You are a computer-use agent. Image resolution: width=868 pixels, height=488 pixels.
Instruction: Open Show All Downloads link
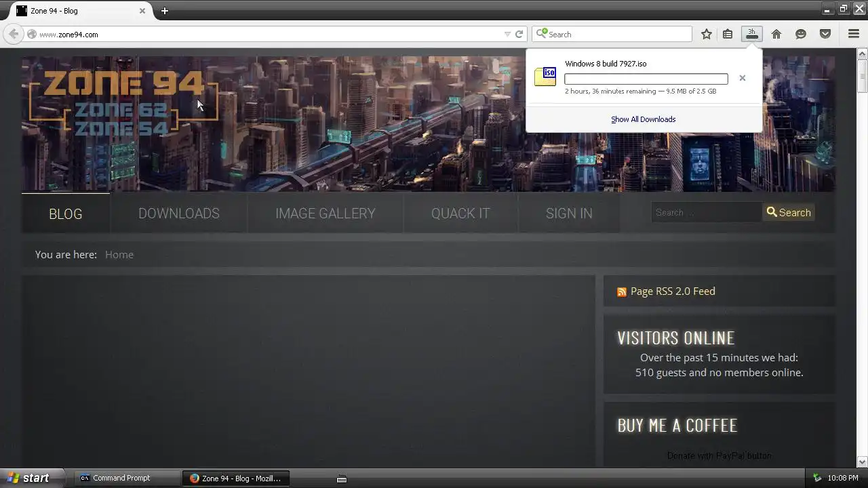click(644, 119)
